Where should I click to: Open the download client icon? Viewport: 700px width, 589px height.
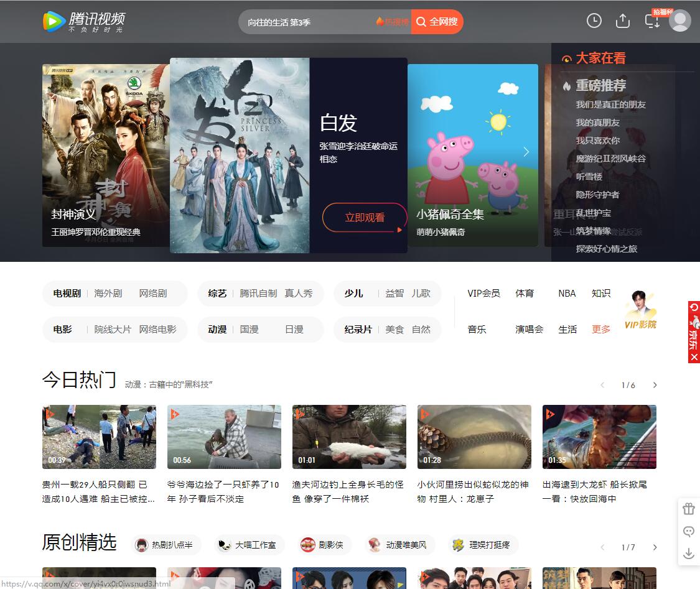(652, 21)
